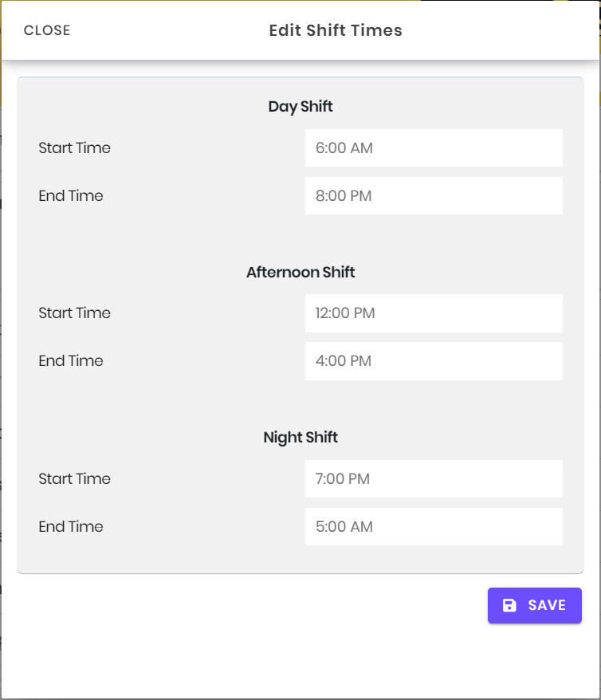
Task: Click the Afternoon Shift start time of 12:00 PM
Action: [434, 313]
